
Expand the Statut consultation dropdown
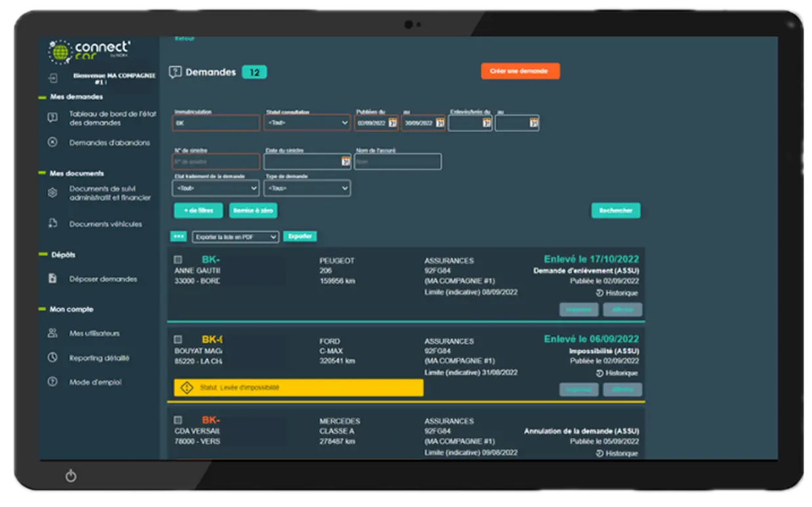point(307,123)
